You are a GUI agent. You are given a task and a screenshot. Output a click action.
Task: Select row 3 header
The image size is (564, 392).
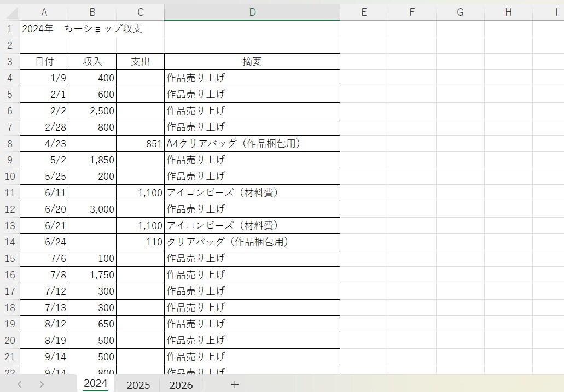click(10, 61)
